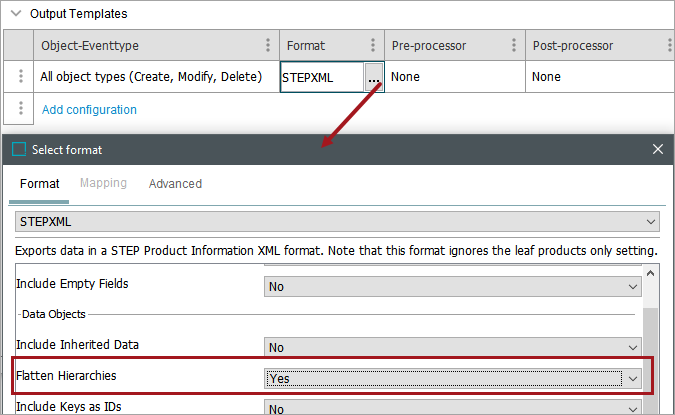Screen dimensions: 675x415
Task: Open Post-processor column options menu
Action: pos(669,46)
